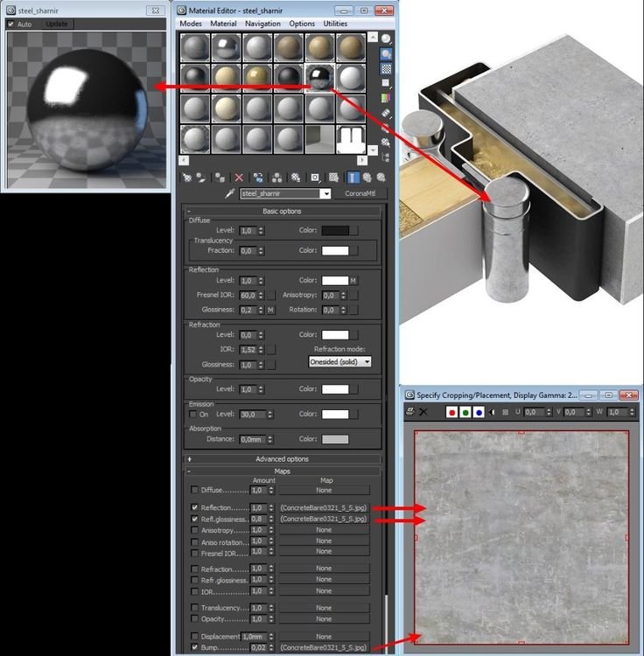This screenshot has height=656, width=644.
Task: Disable the Reflection map checkbox
Action: [x=194, y=507]
